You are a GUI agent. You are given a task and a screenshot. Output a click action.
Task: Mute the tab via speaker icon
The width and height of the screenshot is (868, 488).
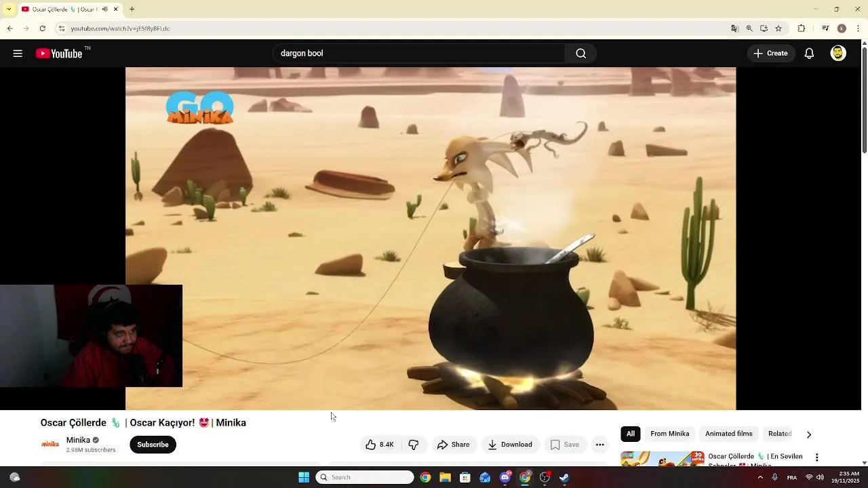104,9
